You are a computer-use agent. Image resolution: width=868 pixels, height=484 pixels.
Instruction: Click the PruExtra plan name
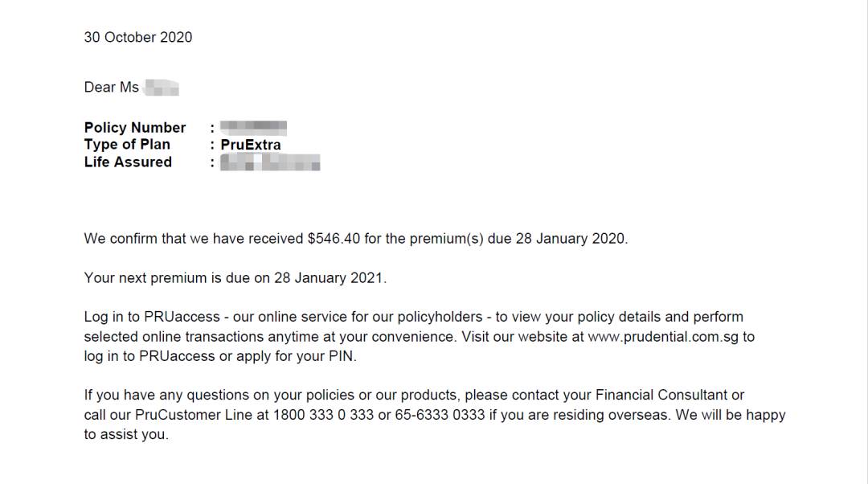[x=251, y=145]
